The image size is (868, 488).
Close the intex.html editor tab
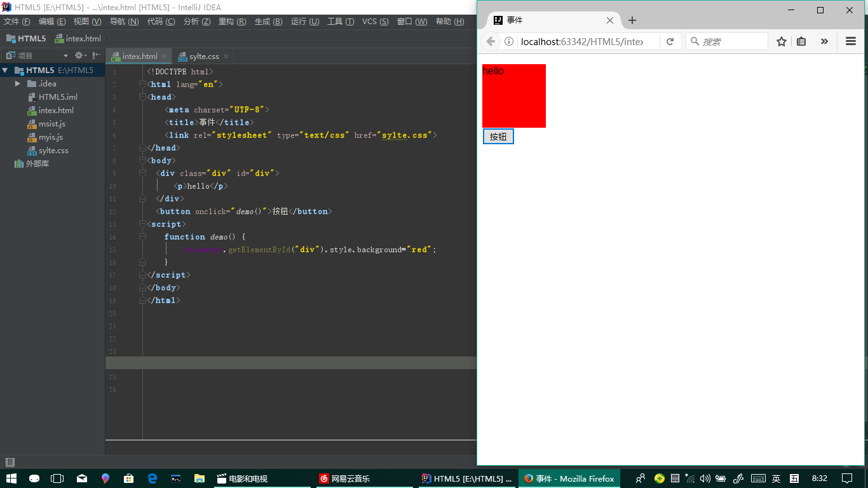(x=165, y=57)
